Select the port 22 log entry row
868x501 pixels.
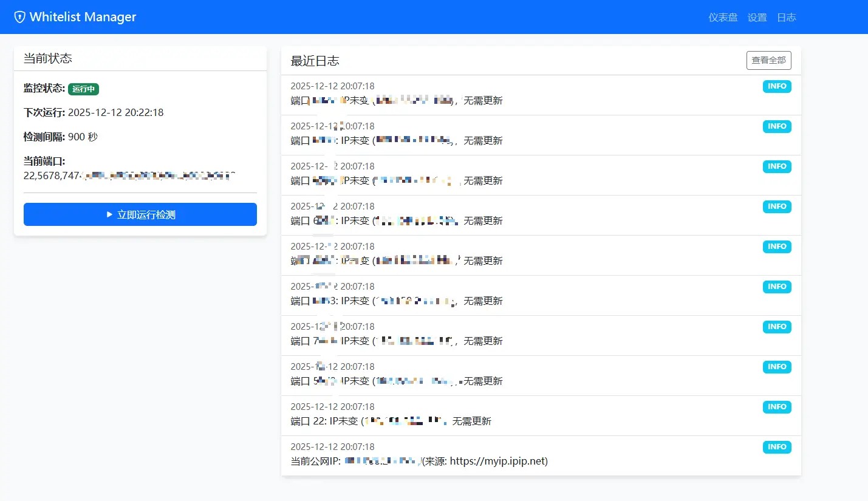pyautogui.click(x=541, y=415)
